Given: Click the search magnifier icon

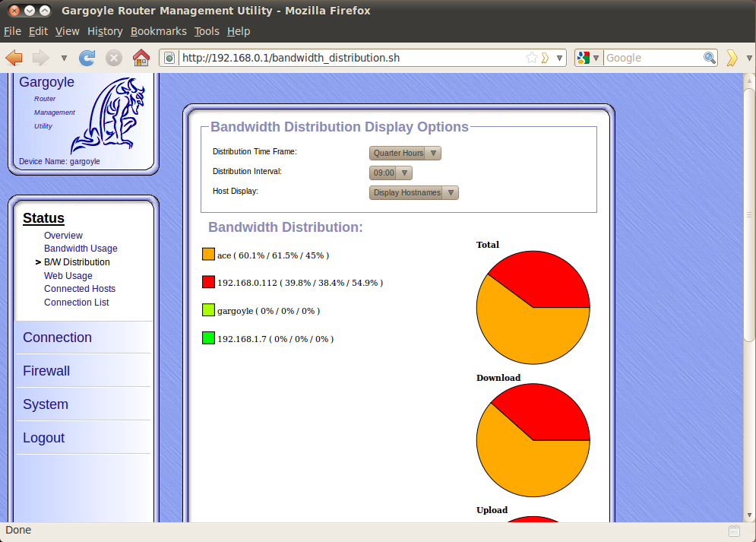Looking at the screenshot, I should coord(709,58).
